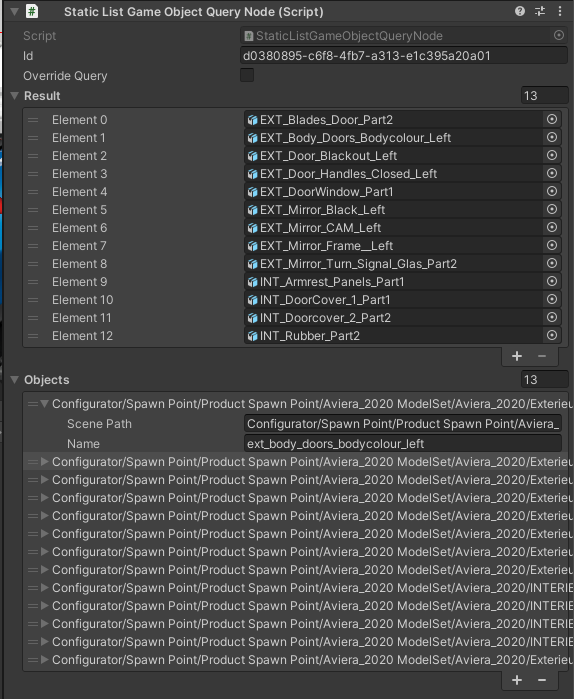The height and width of the screenshot is (699, 574).
Task: Open component presets icon
Action: pyautogui.click(x=540, y=11)
